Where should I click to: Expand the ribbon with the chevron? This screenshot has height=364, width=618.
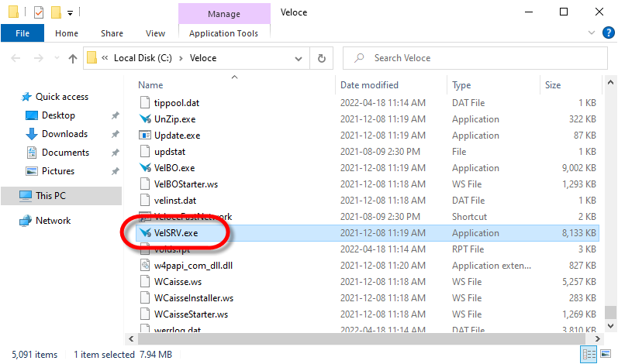[592, 33]
